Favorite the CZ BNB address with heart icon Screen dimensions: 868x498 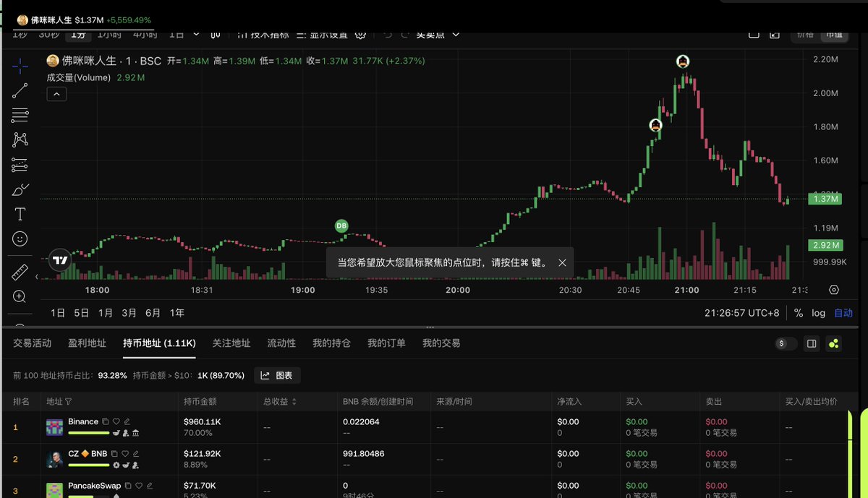point(125,454)
